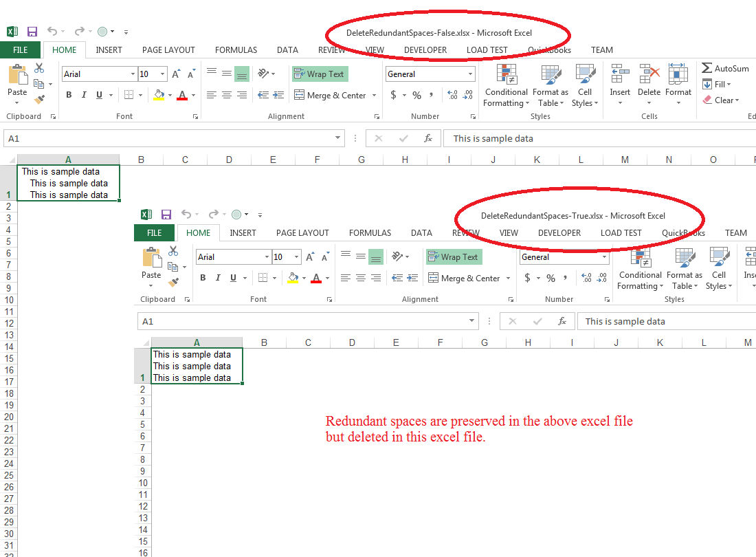Open the Font Color red swatch
The height and width of the screenshot is (557, 756).
point(181,95)
